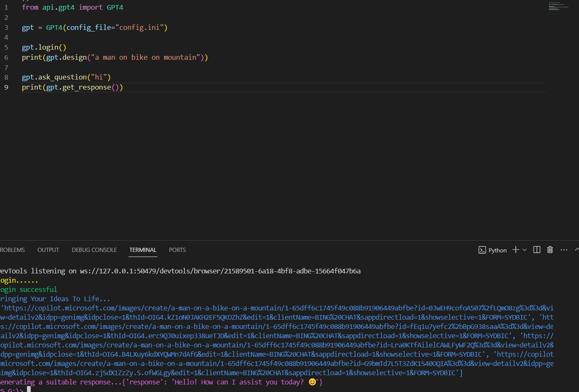
Task: Click 'enerating a suitable response...' text
Action: (x=61, y=382)
